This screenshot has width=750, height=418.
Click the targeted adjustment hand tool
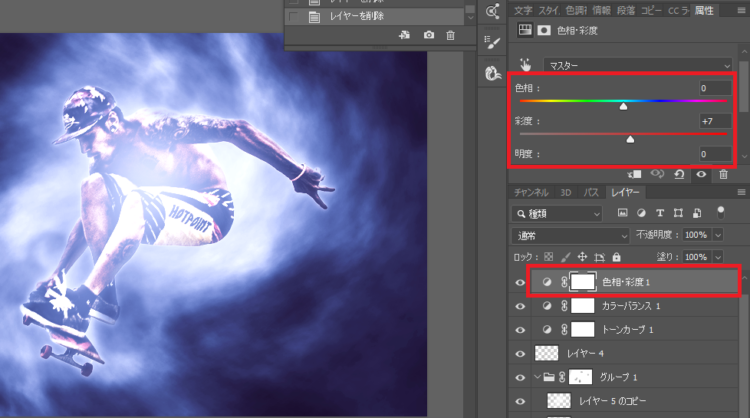525,65
